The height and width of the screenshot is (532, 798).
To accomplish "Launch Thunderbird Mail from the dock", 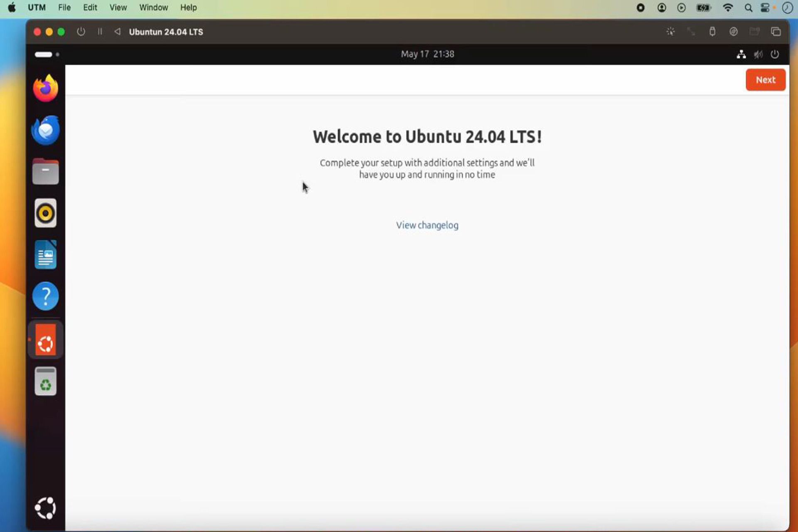I will click(46, 130).
